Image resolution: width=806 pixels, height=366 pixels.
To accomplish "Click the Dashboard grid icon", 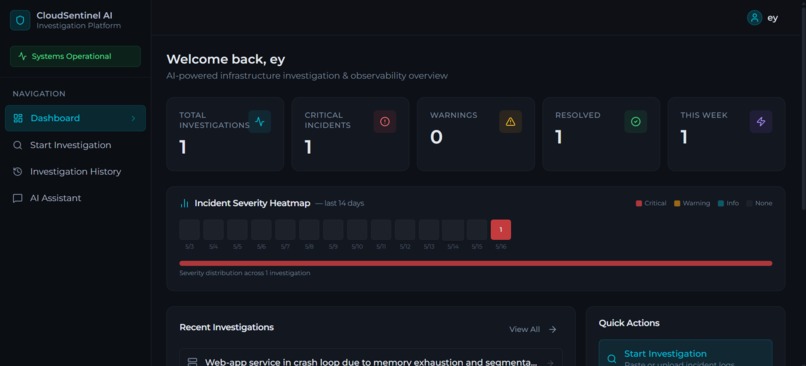I will coord(18,118).
